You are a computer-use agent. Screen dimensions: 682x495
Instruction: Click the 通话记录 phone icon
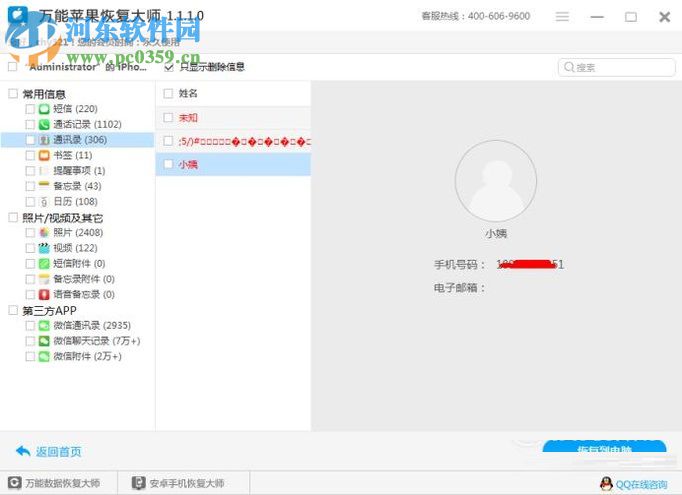click(x=44, y=124)
